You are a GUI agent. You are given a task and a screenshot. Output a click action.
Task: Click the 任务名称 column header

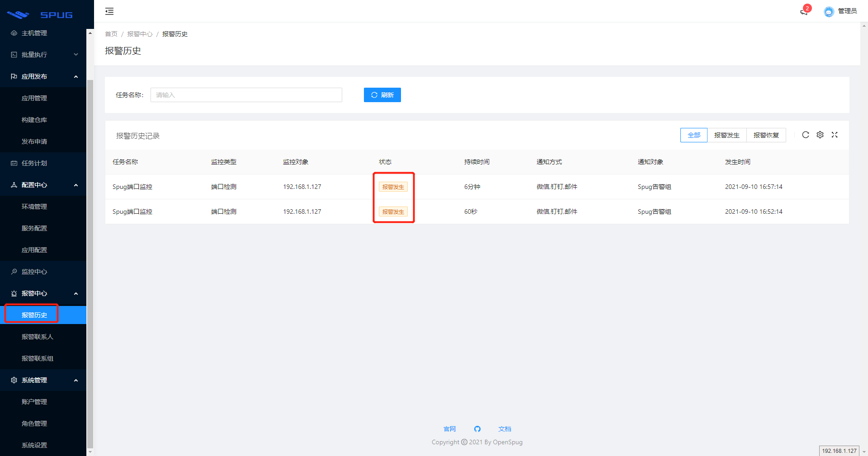point(125,162)
